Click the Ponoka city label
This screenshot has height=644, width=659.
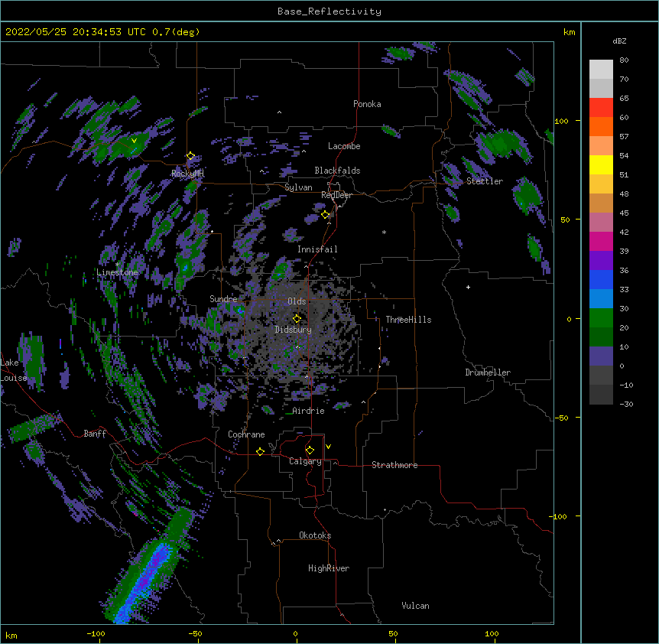point(367,104)
